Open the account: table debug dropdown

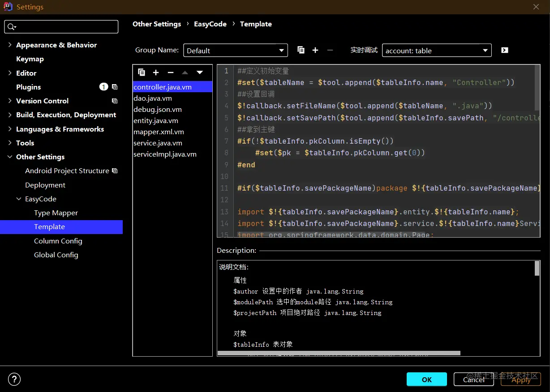tap(437, 51)
